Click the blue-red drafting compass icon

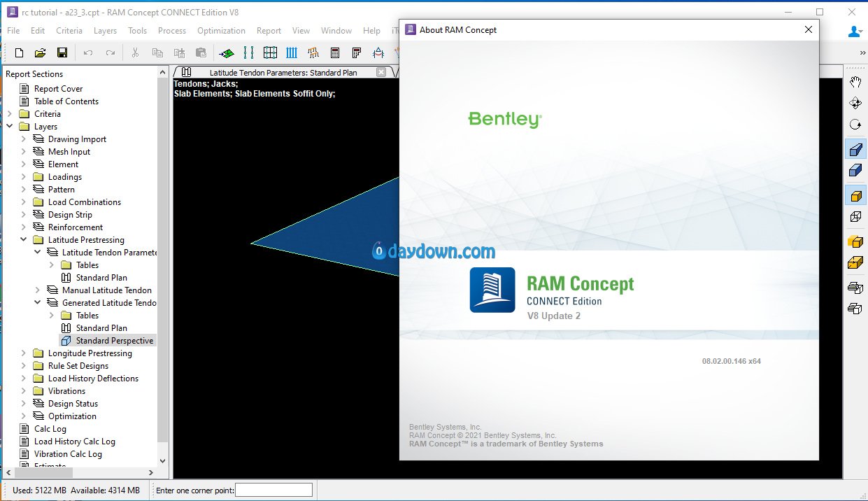pos(378,52)
